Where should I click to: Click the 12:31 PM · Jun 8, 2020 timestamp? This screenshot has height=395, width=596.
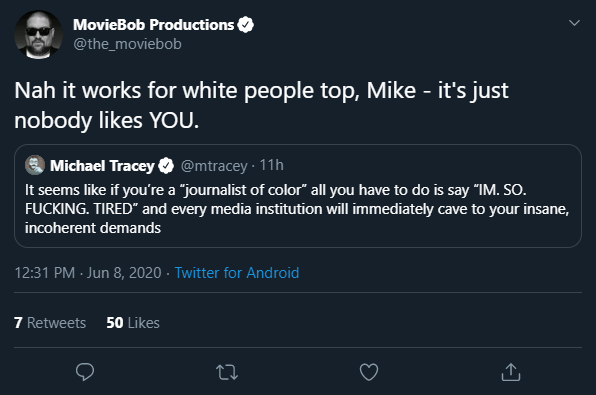point(88,273)
